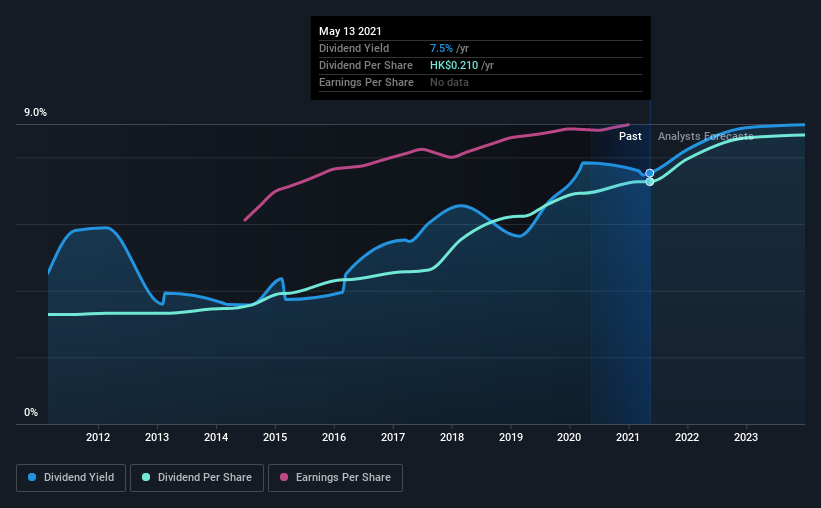
Task: Click the pink Earnings Per Share legend dot
Action: [284, 477]
